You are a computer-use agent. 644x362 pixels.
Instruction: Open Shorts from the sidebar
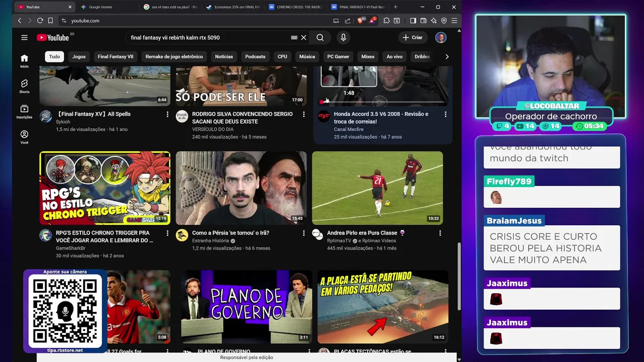pos(24,86)
